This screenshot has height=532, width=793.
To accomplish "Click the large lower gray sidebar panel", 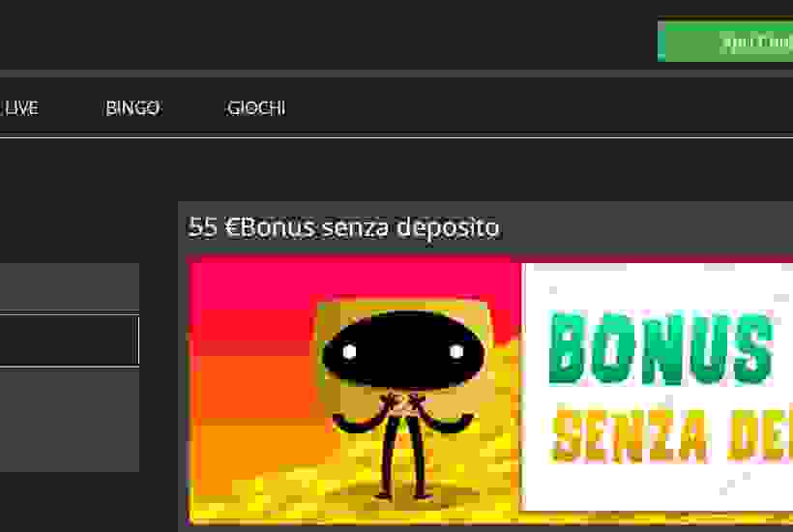I will 70,421.
